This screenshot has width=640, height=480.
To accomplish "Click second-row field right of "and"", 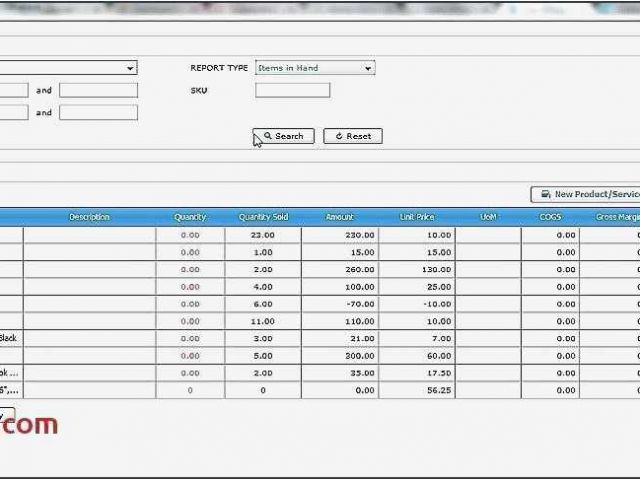I will coord(98,113).
